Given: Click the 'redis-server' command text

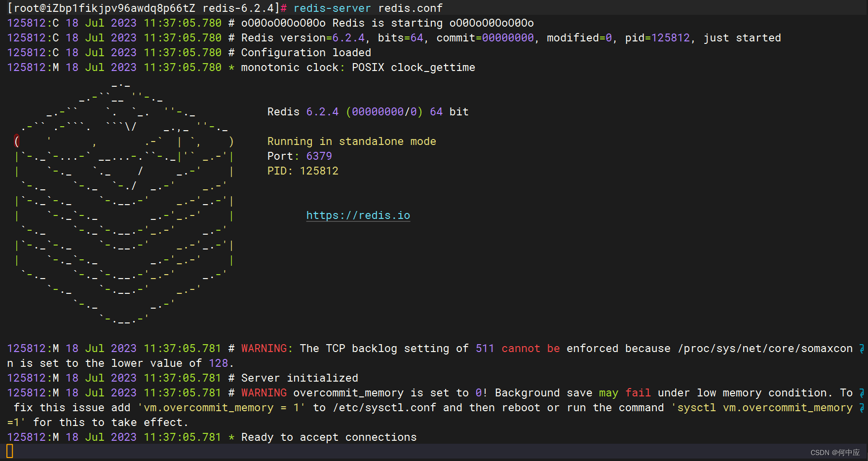Looking at the screenshot, I should pos(332,8).
